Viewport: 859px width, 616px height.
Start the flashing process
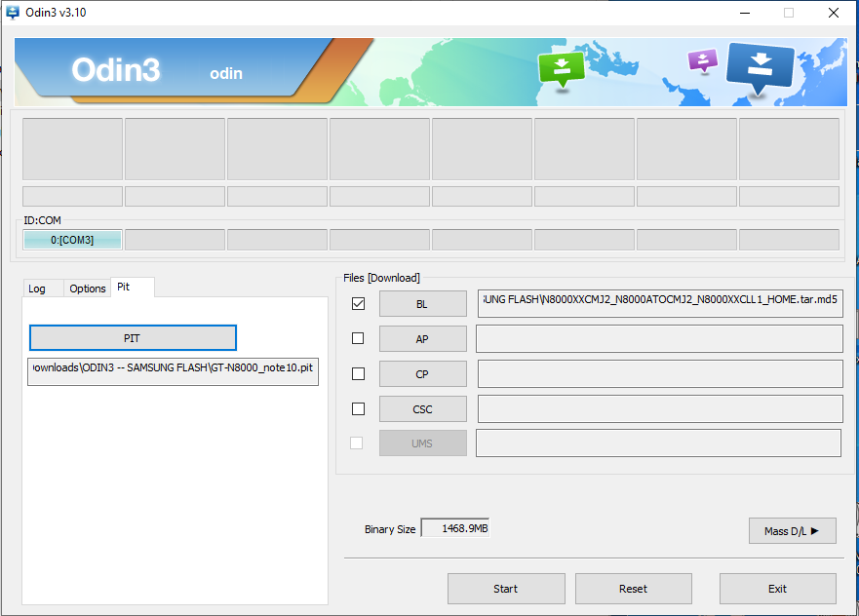(506, 589)
